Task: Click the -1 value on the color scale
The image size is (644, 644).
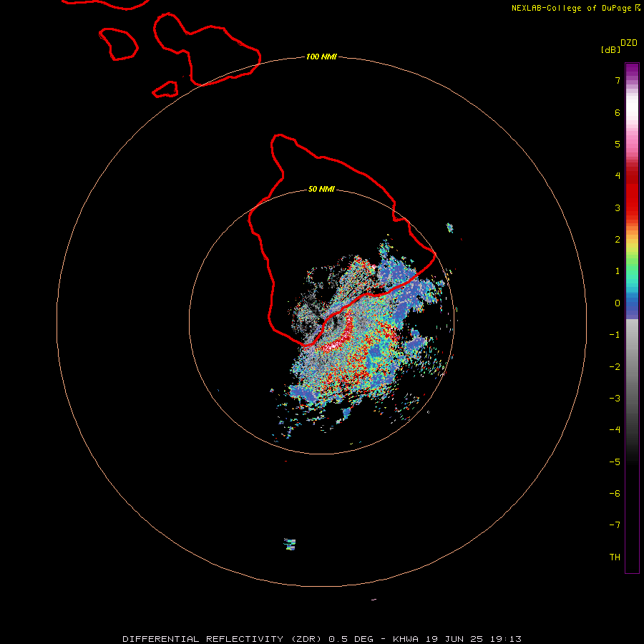Action: pos(615,335)
